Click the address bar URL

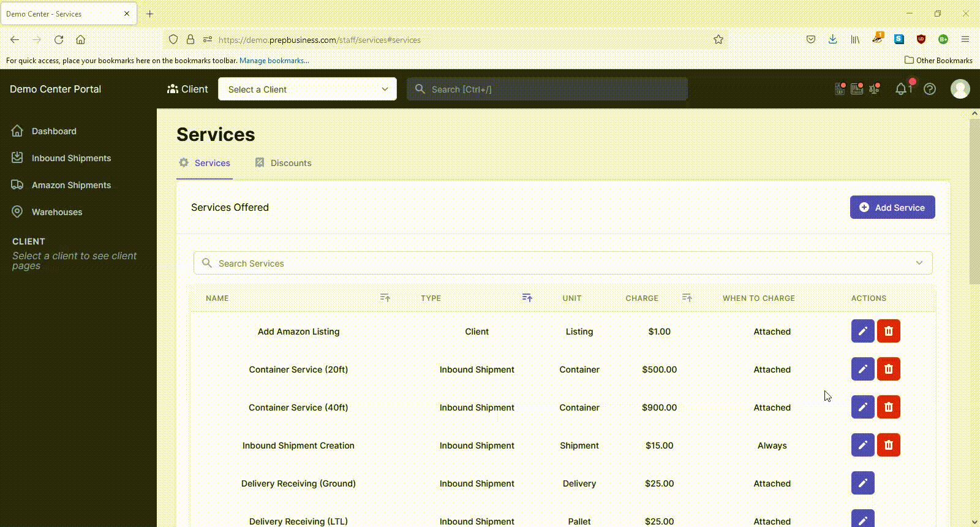(319, 40)
